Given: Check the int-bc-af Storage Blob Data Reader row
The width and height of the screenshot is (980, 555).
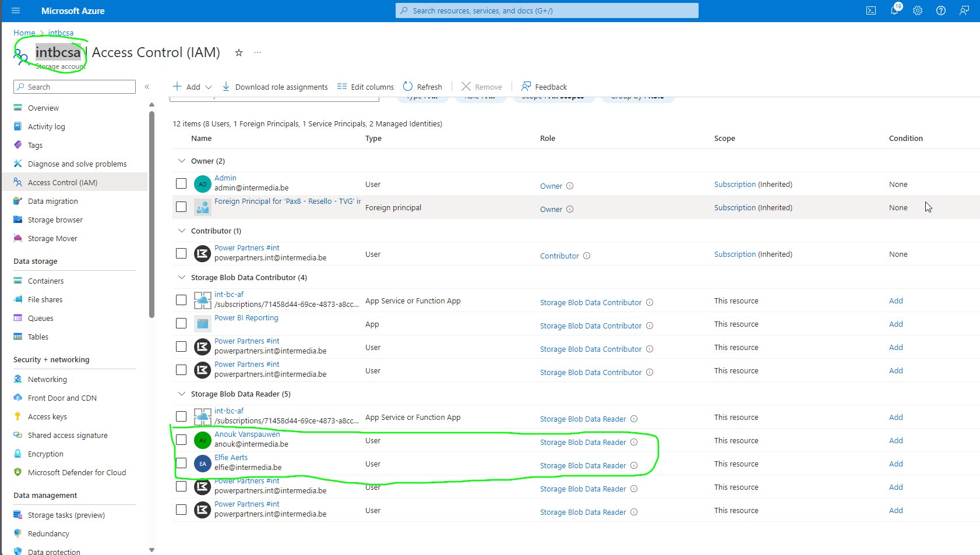Looking at the screenshot, I should click(181, 416).
